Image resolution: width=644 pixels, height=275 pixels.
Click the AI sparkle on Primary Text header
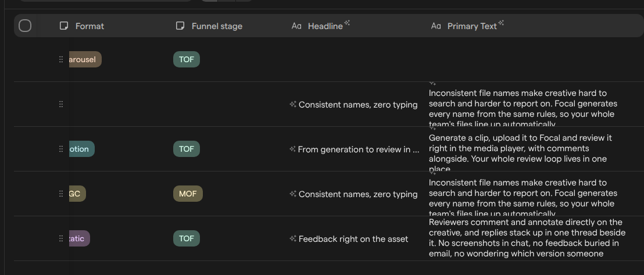coord(501,23)
